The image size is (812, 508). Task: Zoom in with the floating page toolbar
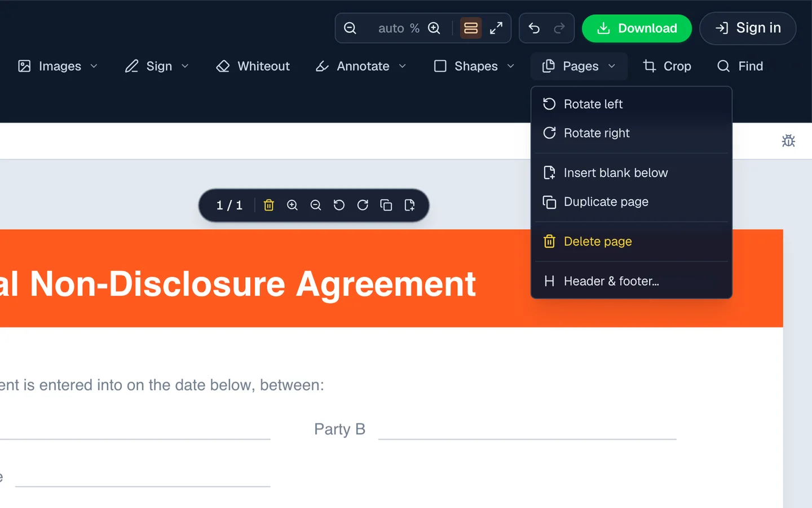point(292,205)
